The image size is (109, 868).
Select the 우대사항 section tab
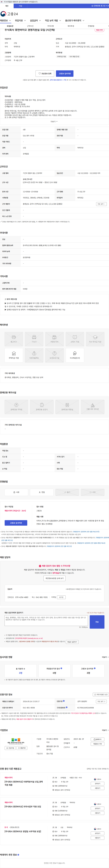pyautogui.click(x=51, y=26)
